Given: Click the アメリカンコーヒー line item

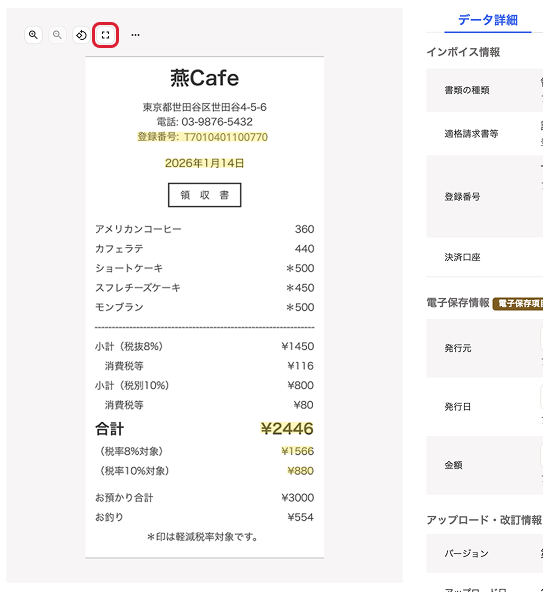Looking at the screenshot, I should click(x=204, y=229).
